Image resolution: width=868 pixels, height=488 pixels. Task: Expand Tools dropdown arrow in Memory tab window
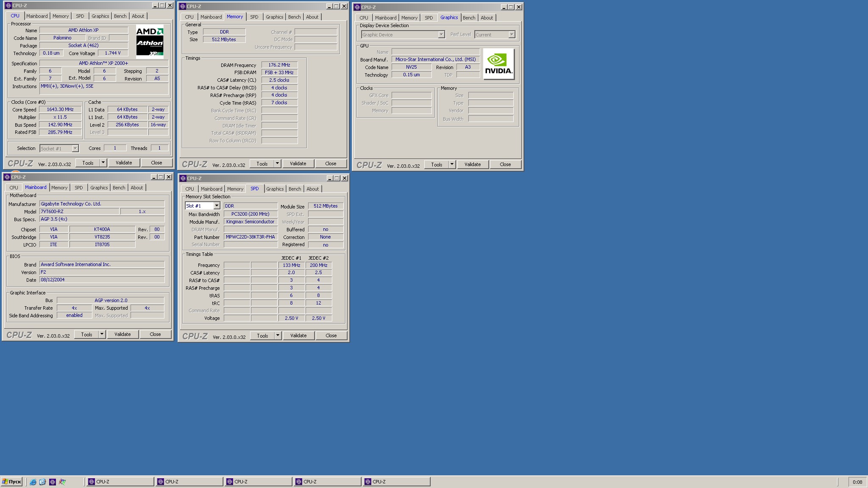277,164
